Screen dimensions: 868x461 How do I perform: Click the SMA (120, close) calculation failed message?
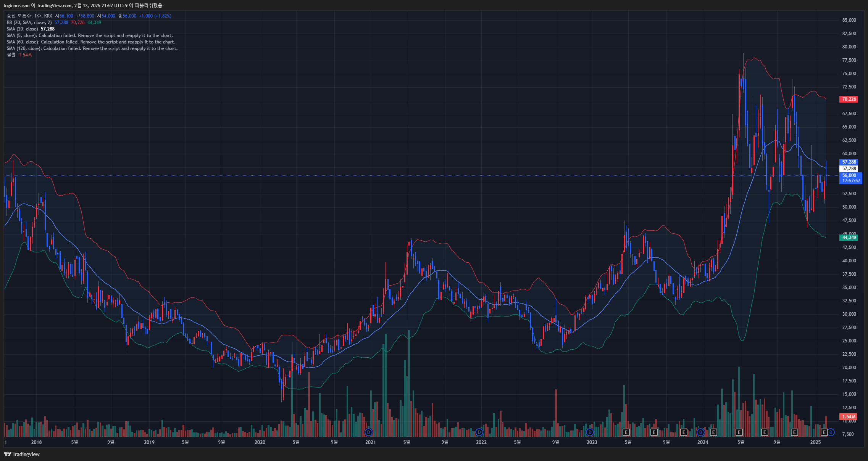(92, 48)
